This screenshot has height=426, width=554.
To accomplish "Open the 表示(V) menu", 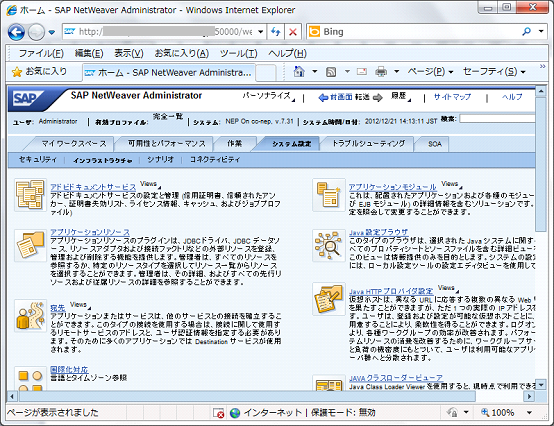I will click(x=129, y=53).
